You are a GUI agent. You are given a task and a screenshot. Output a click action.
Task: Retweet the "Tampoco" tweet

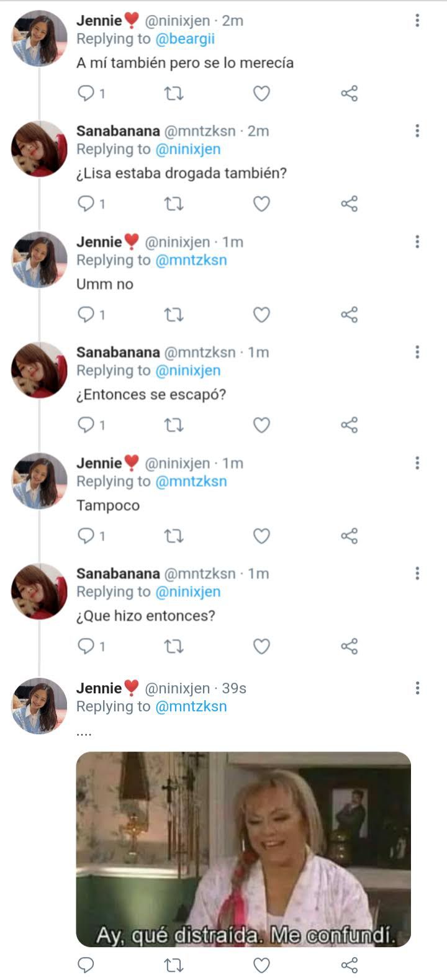(x=173, y=536)
